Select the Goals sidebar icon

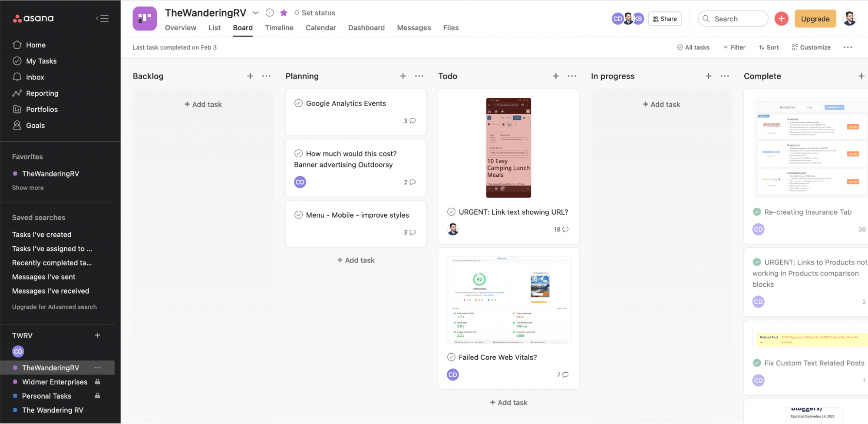coord(17,125)
